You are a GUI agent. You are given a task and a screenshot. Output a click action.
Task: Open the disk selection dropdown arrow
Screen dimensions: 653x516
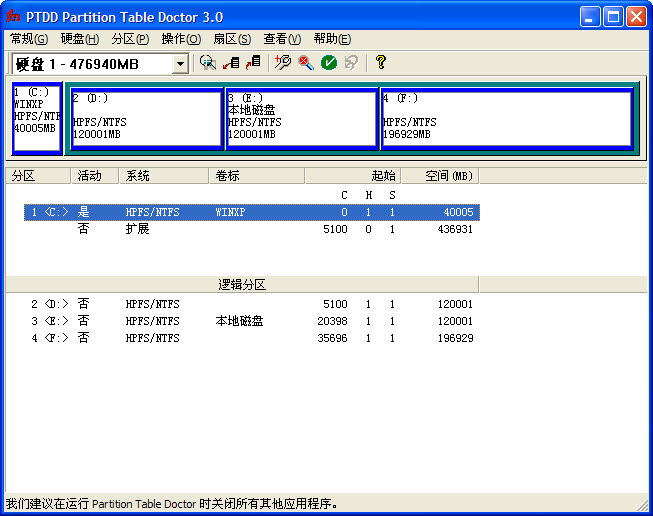(x=180, y=64)
